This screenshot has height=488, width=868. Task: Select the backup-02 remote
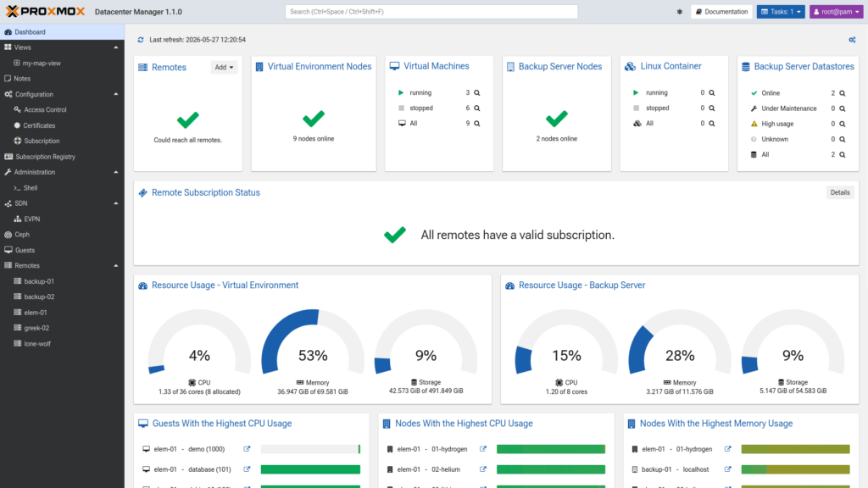click(x=62, y=297)
